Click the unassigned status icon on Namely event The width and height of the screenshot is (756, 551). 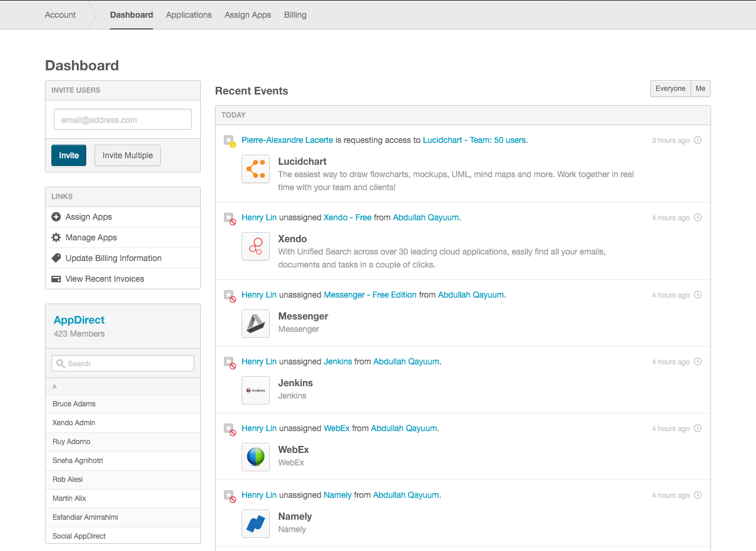230,496
